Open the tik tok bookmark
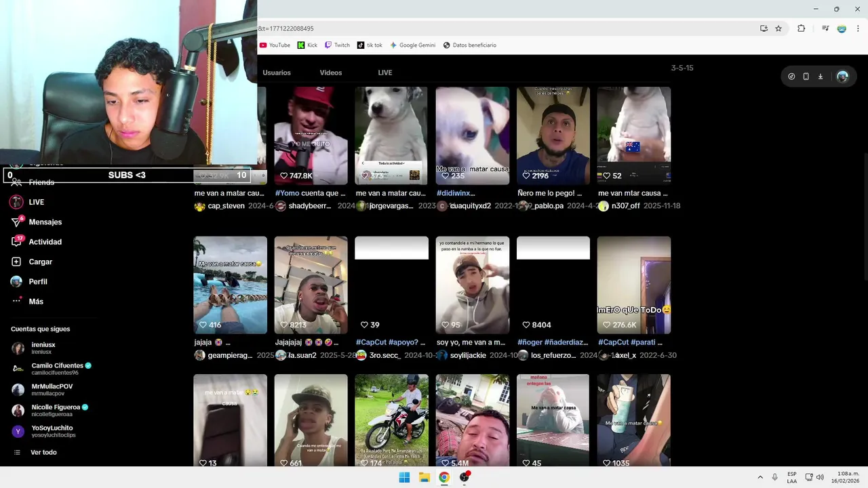The image size is (868, 488). (x=370, y=45)
